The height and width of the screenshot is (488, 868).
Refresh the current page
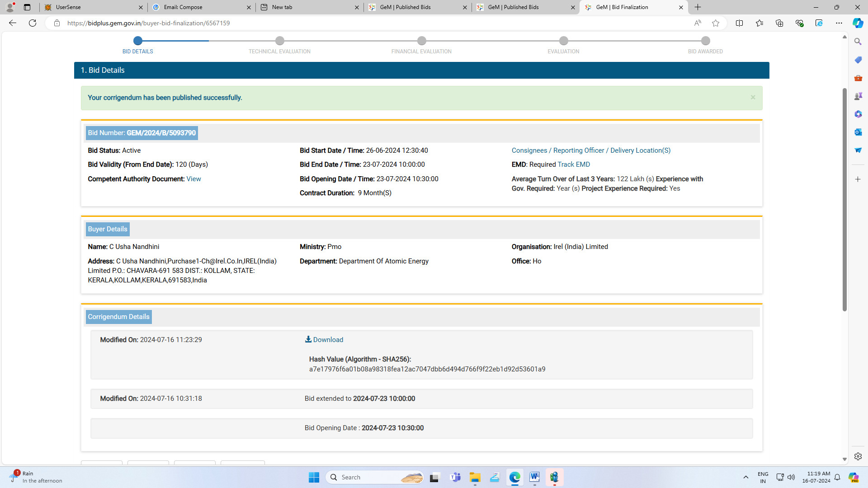point(33,23)
